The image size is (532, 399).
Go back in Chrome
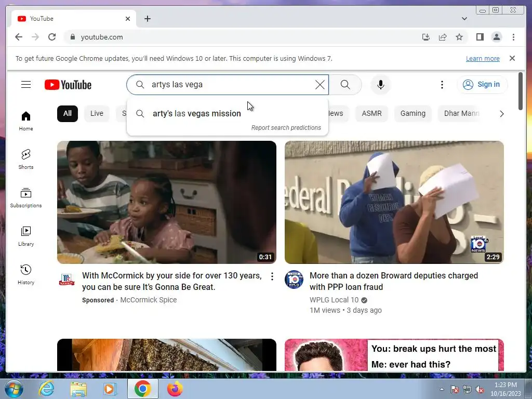tap(19, 37)
